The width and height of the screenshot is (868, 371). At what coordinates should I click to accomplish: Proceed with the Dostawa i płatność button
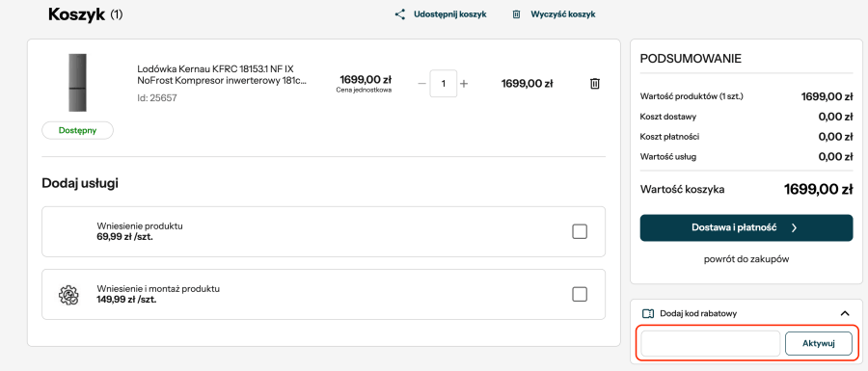[746, 227]
